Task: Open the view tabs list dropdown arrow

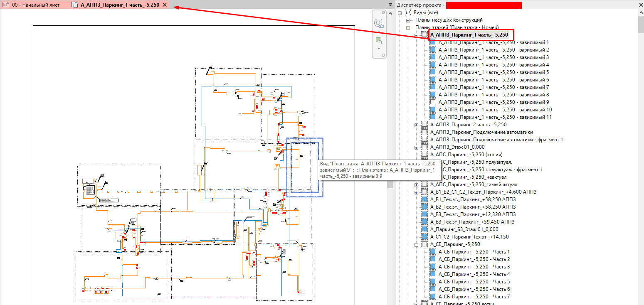Action: (x=390, y=5)
